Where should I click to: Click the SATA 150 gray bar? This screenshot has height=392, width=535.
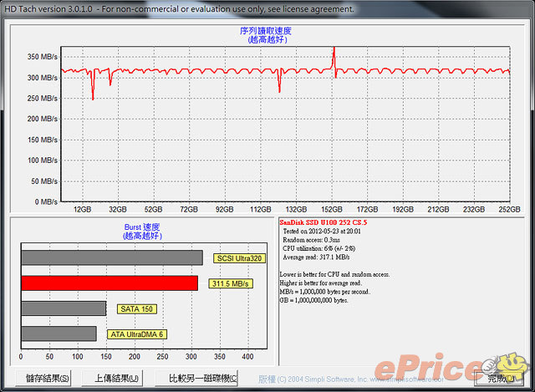(x=64, y=308)
